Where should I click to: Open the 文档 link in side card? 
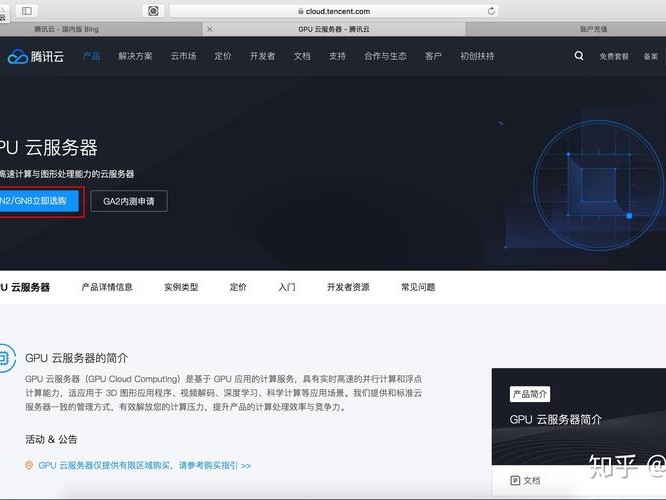tap(531, 480)
